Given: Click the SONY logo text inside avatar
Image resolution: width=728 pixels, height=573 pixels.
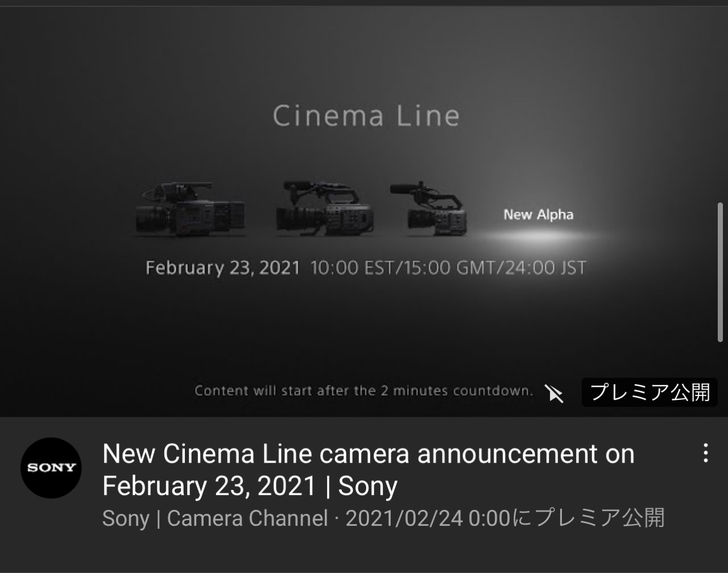Looking at the screenshot, I should point(51,468).
